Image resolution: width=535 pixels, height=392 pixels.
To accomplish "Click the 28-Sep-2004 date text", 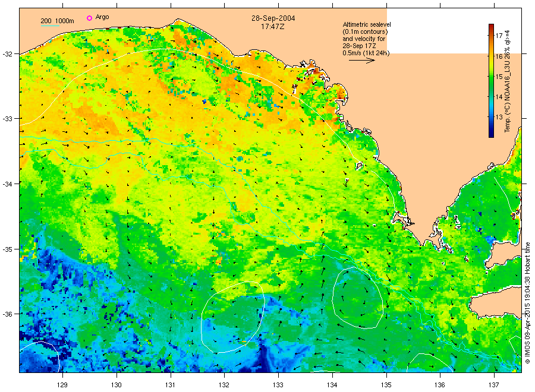I will 273,18.
